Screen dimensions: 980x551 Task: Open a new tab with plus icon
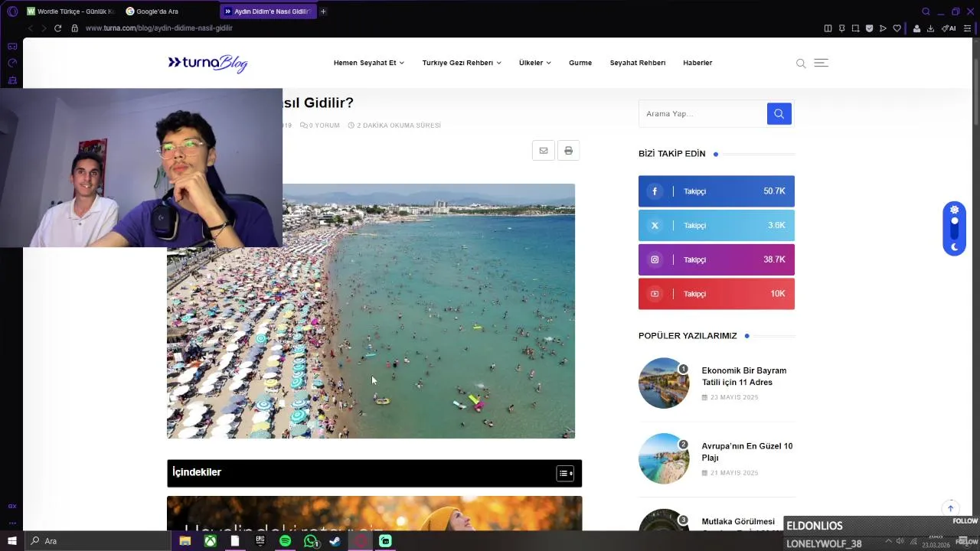point(323,11)
